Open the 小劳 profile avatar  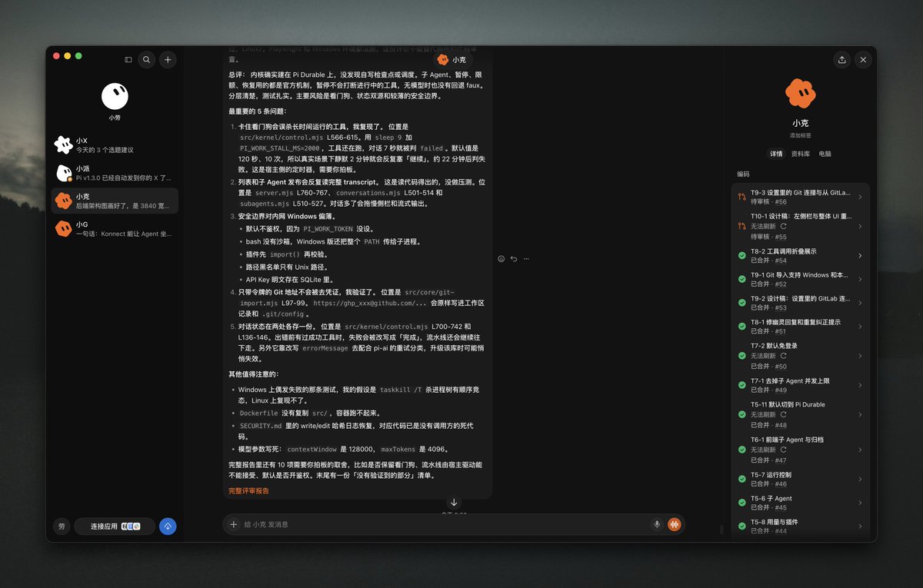click(x=115, y=95)
